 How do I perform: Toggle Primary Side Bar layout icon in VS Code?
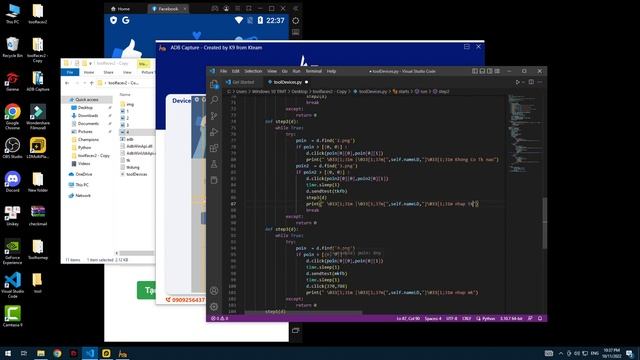[475, 71]
